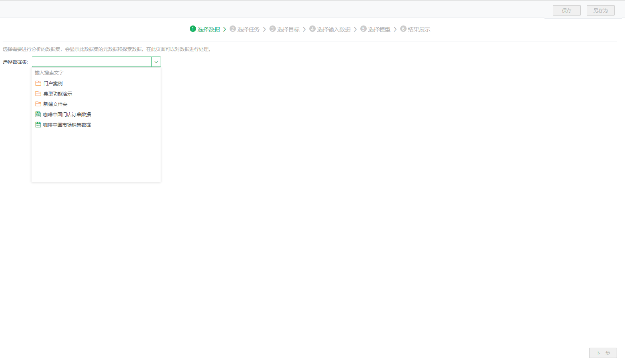Click the 下一步 button
625x364 pixels.
click(603, 353)
